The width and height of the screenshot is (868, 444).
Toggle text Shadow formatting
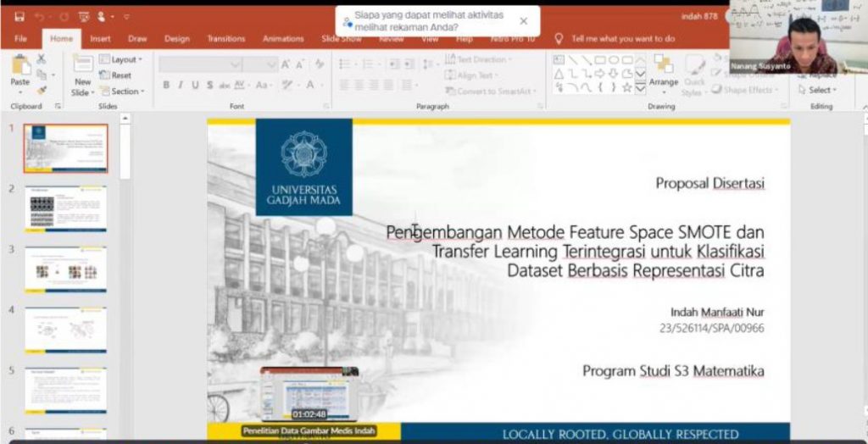pyautogui.click(x=210, y=85)
